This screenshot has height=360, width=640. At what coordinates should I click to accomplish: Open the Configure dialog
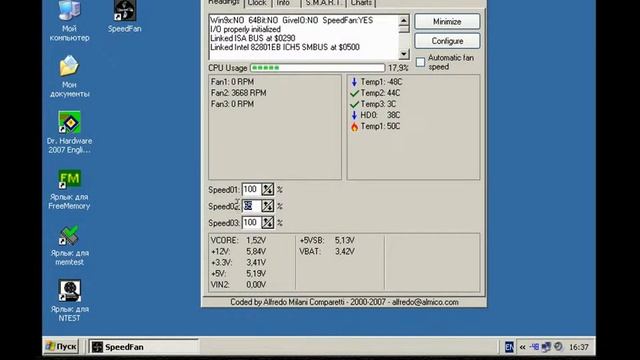447,41
